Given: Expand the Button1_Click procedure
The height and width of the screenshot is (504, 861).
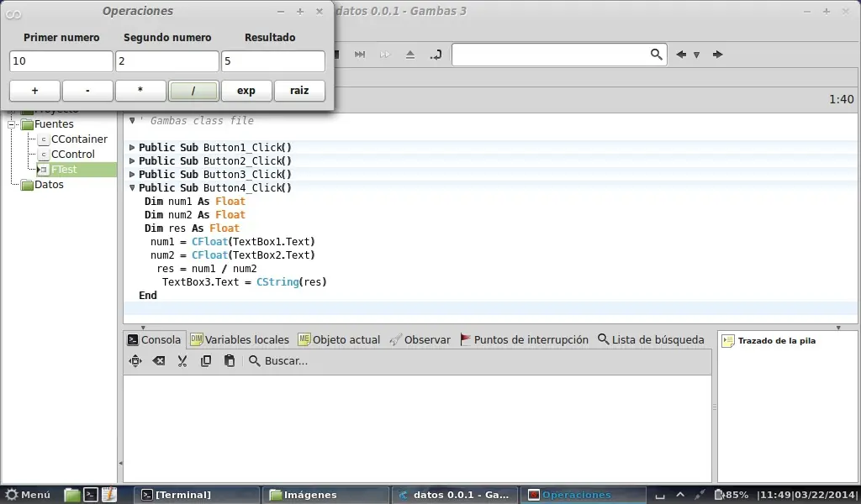Looking at the screenshot, I should (132, 148).
